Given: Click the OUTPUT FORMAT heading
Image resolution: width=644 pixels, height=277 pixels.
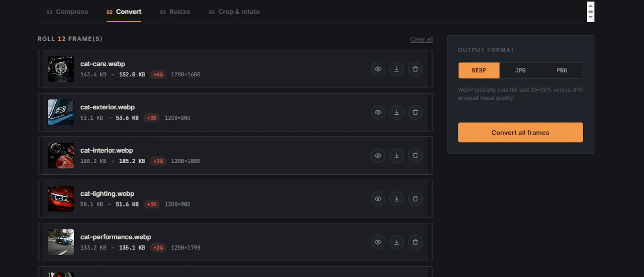Looking at the screenshot, I should [486, 50].
